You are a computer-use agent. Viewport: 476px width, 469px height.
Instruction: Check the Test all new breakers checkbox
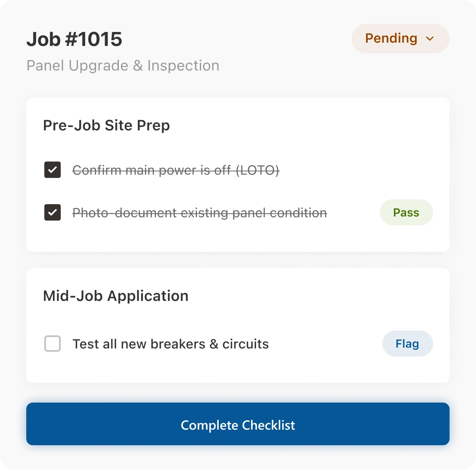(53, 344)
